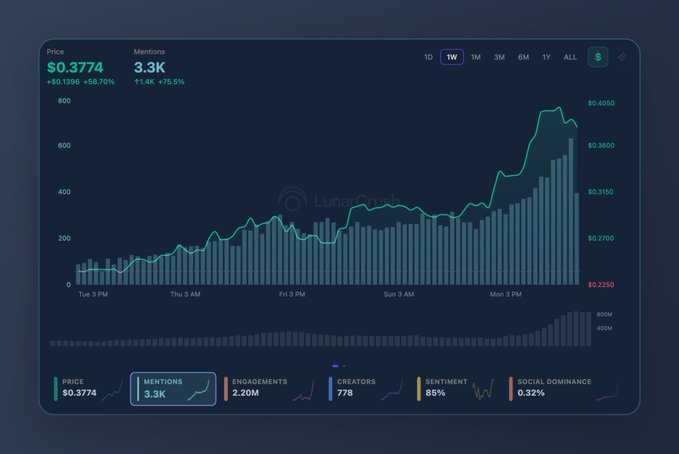
Task: Click the Tue 3 PM axis label
Action: tap(93, 294)
